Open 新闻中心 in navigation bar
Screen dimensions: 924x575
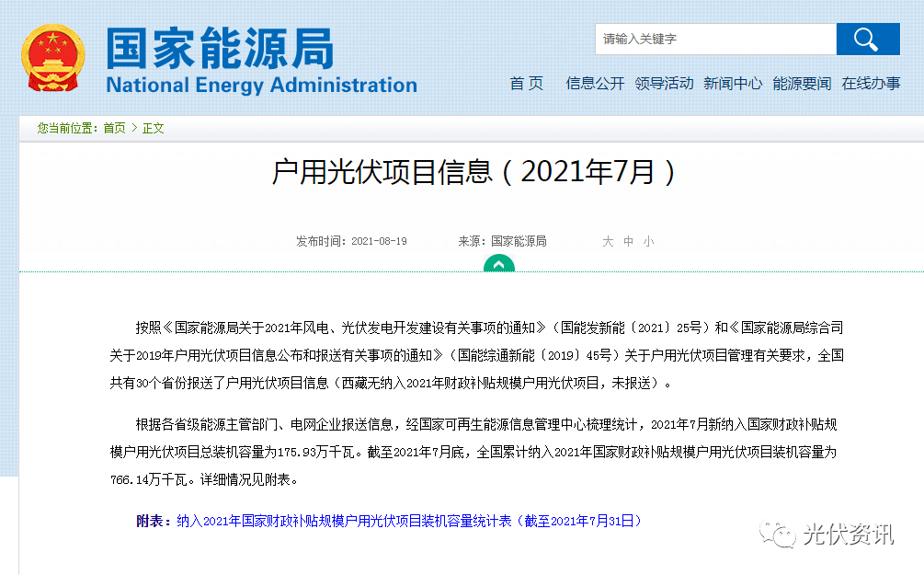click(733, 83)
